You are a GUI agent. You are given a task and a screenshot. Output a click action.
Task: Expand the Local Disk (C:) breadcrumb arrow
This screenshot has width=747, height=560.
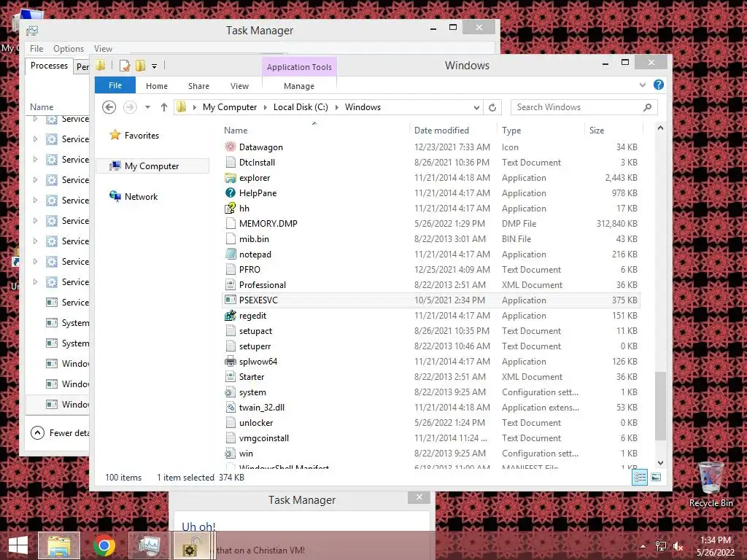click(337, 107)
